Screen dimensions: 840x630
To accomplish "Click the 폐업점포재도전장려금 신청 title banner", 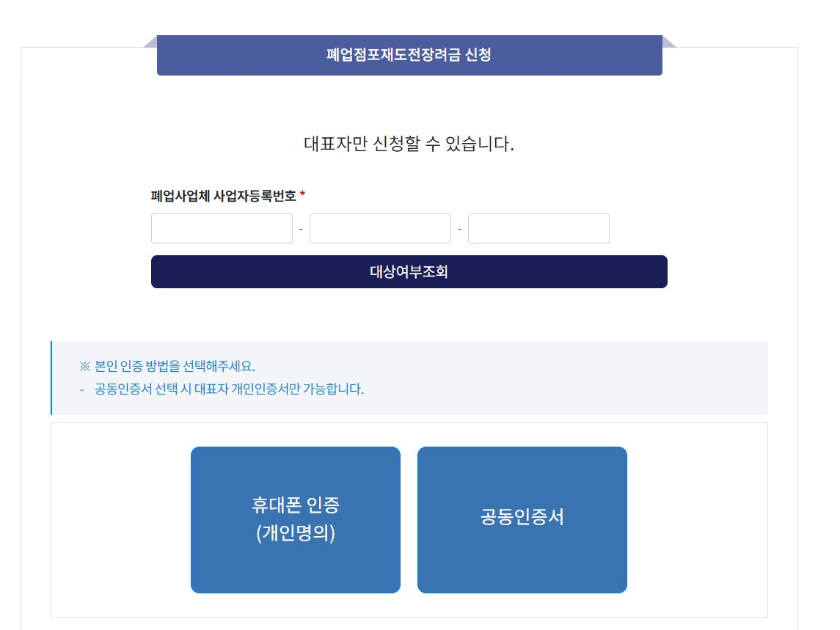I will click(x=409, y=56).
